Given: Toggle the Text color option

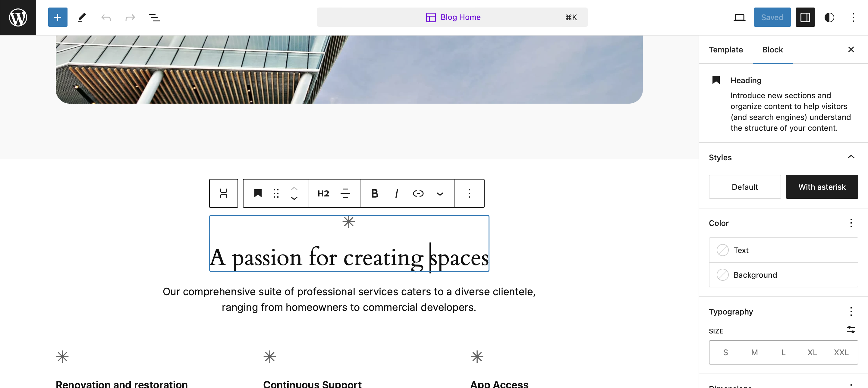Looking at the screenshot, I should click(723, 249).
